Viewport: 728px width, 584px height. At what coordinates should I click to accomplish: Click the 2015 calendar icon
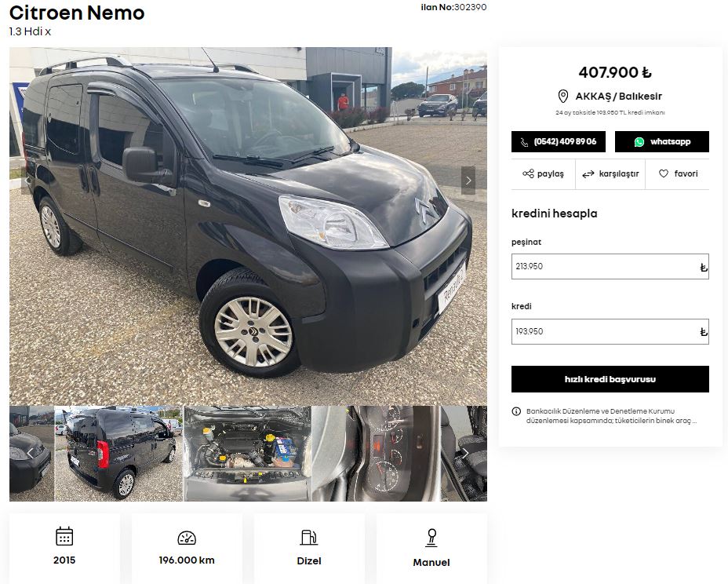(64, 536)
